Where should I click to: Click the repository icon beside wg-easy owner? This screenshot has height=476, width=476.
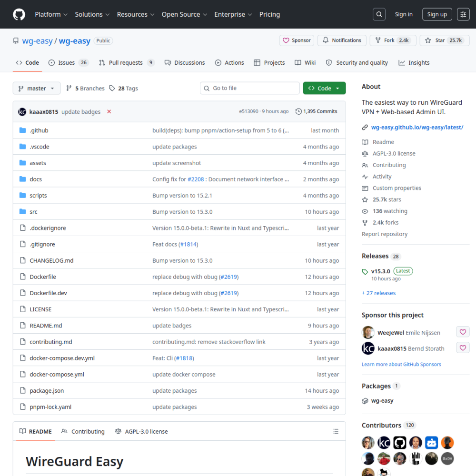click(x=16, y=40)
